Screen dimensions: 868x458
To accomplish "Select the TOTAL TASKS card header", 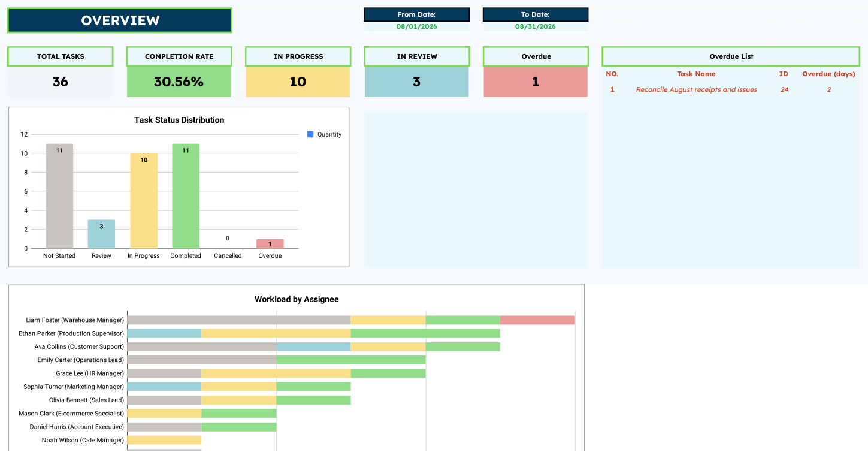I will (x=61, y=56).
